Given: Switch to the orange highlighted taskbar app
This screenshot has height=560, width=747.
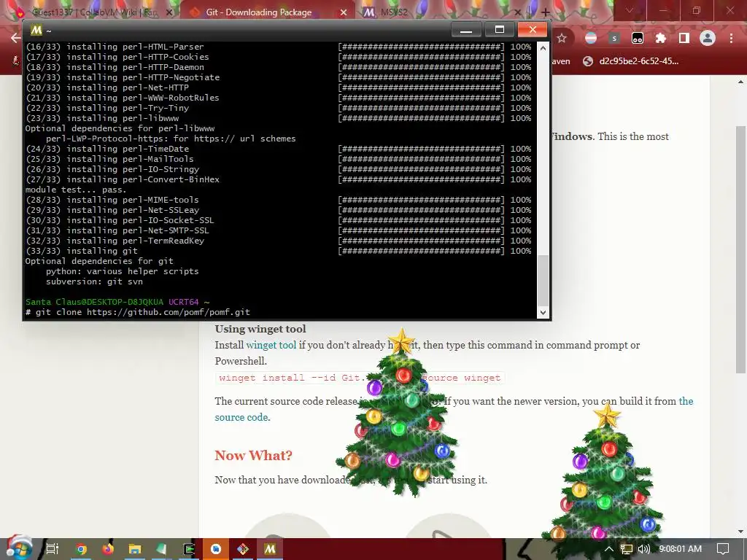Looking at the screenshot, I should click(216, 549).
